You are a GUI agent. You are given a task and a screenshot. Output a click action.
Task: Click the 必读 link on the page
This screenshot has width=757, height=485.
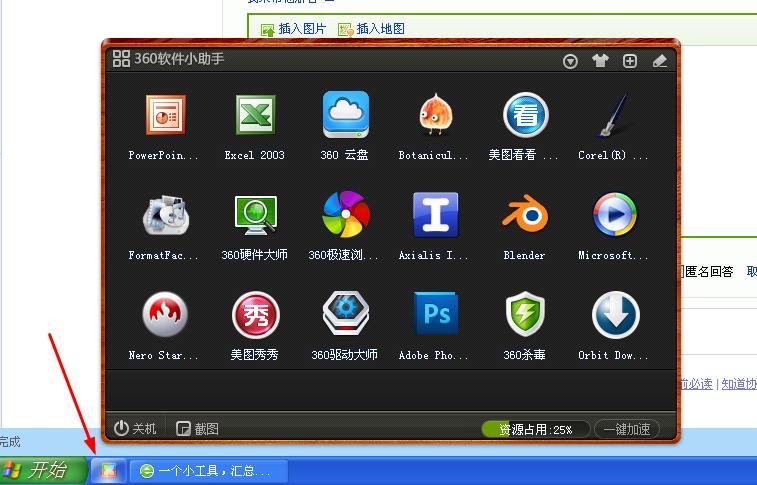point(696,384)
